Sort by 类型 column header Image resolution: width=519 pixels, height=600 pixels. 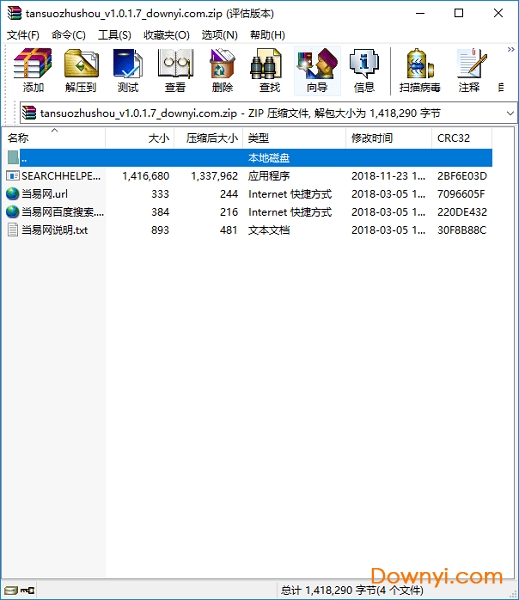click(294, 138)
